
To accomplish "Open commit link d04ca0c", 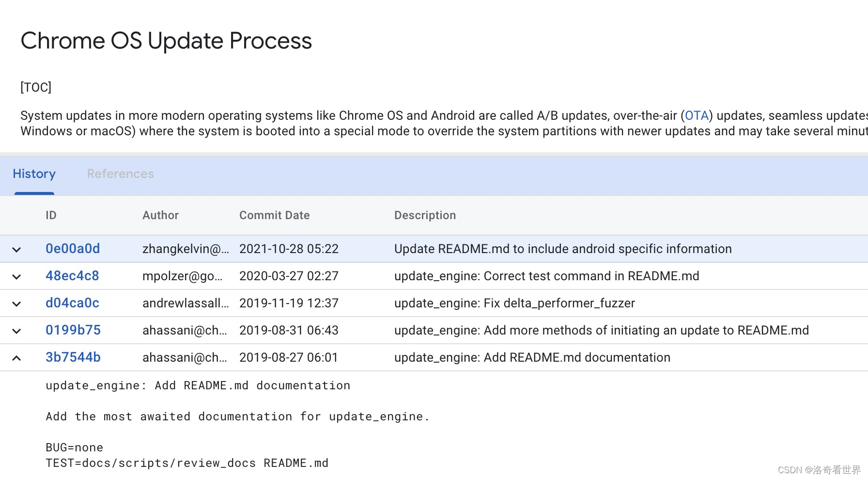I will (x=72, y=303).
